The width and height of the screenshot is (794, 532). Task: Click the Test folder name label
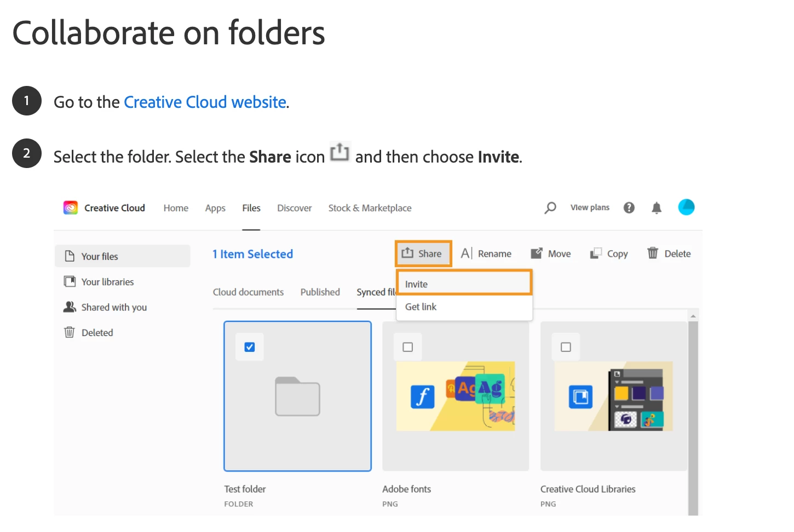[x=245, y=489]
